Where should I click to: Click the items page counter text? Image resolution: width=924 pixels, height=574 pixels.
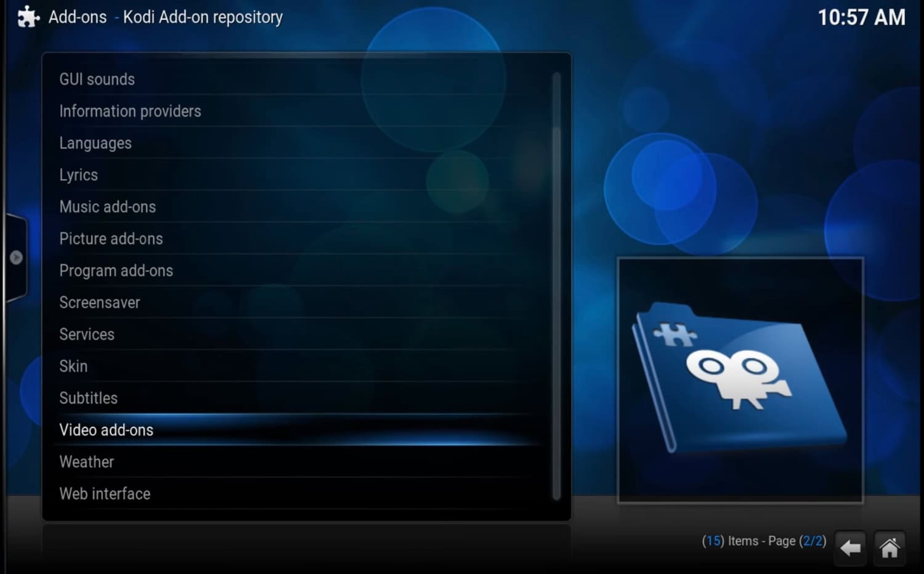pos(764,541)
